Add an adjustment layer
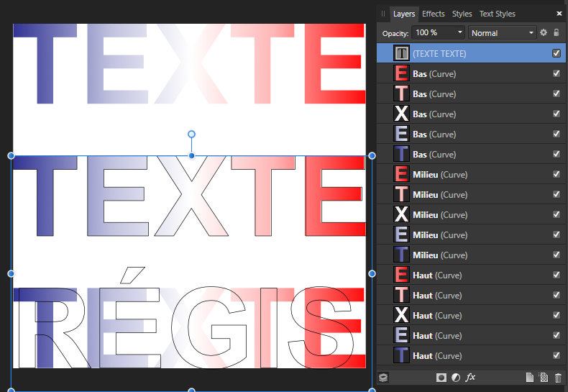This screenshot has height=392, width=568. [456, 378]
